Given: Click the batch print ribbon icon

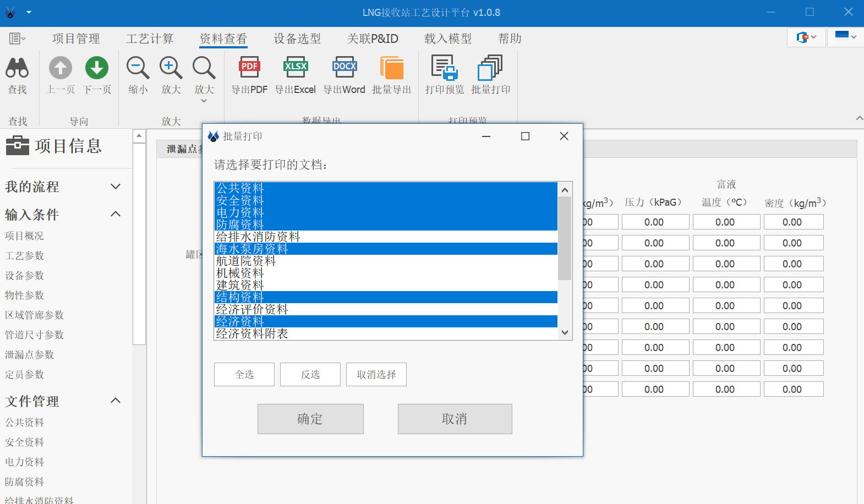Looking at the screenshot, I should 490,68.
